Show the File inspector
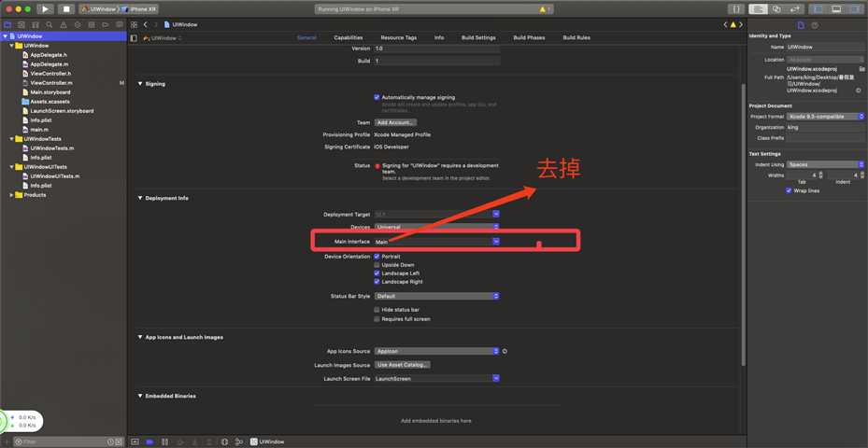 point(801,25)
